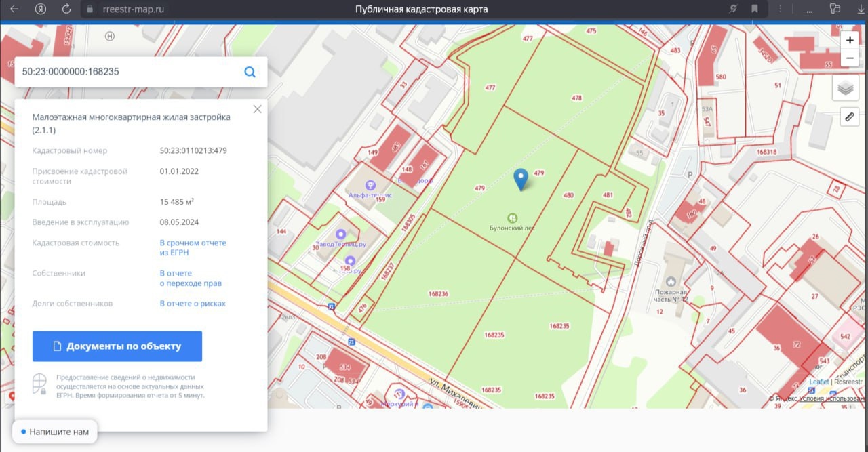Screen dimensions: 868x452
Task: Click the Документы по объекту button
Action: (117, 346)
